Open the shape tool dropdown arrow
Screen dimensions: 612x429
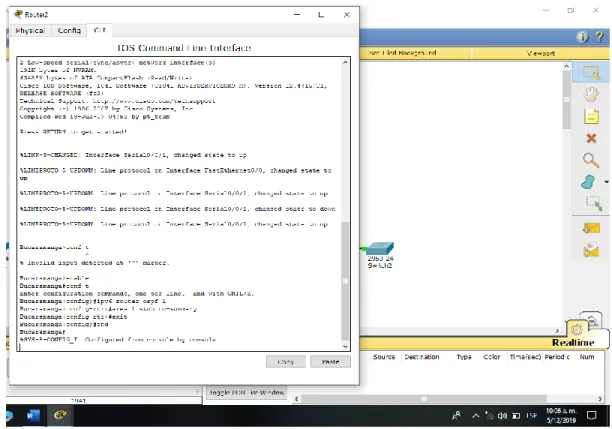tap(606, 182)
